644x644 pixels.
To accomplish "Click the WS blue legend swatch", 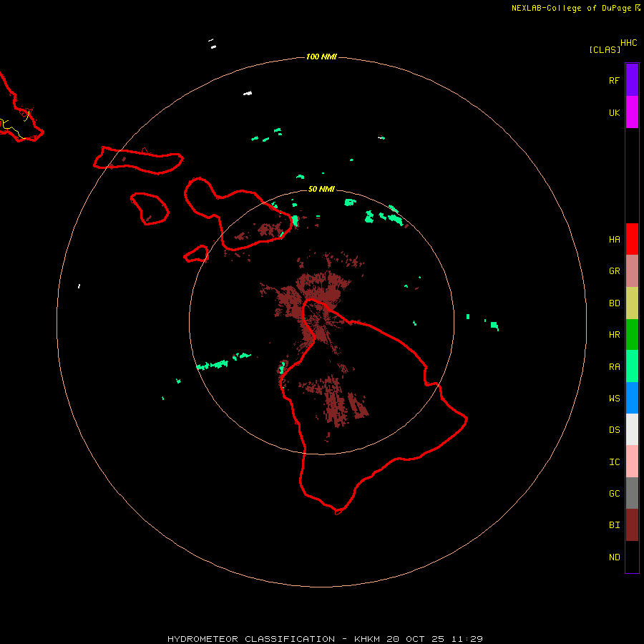I will coord(632,398).
